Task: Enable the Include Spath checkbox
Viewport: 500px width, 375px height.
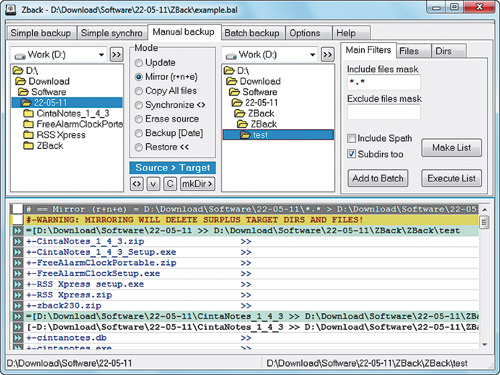Action: 351,138
